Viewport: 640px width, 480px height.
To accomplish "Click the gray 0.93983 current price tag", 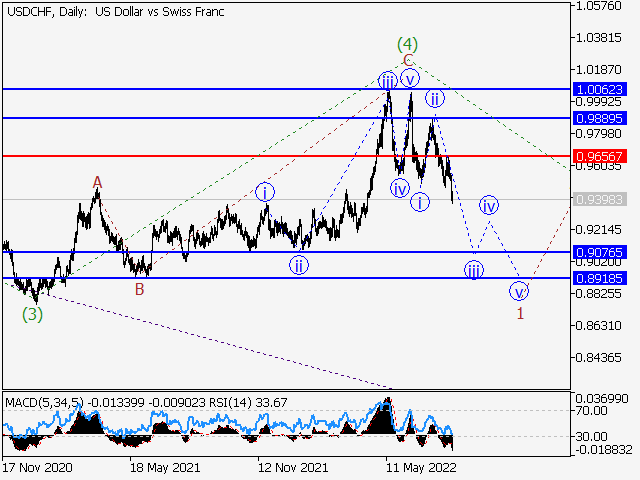I will (600, 199).
